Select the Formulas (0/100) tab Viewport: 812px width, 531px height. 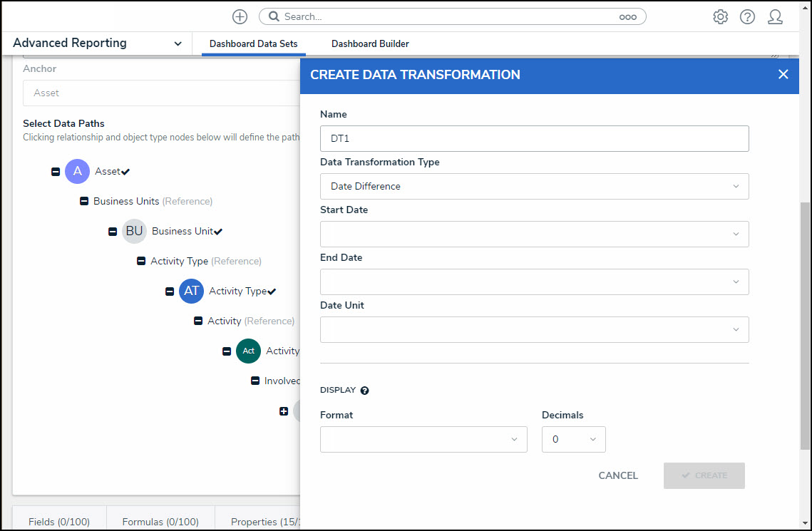[160, 522]
